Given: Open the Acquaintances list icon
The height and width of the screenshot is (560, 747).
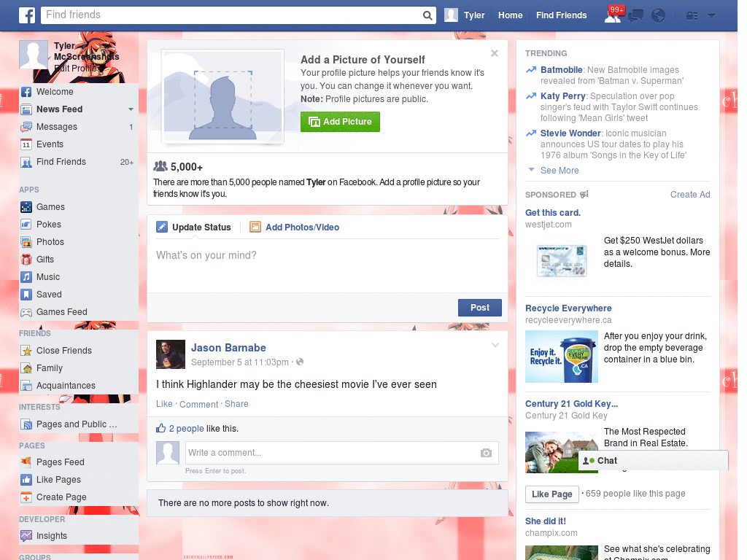Looking at the screenshot, I should tap(26, 386).
